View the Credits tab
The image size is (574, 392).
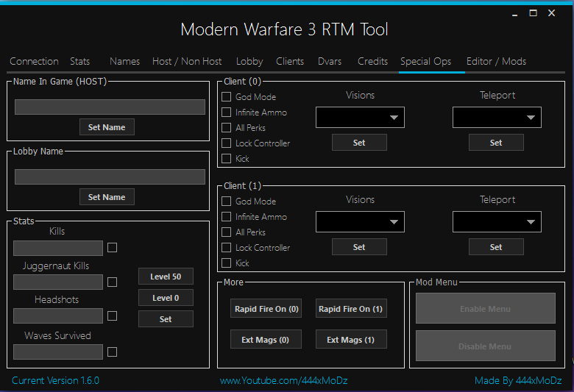coord(372,61)
